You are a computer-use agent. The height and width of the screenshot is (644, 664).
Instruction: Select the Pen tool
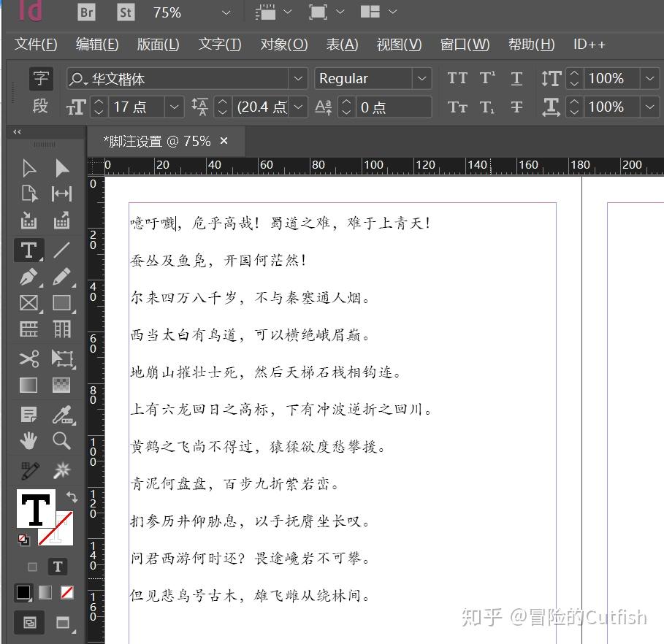[28, 277]
